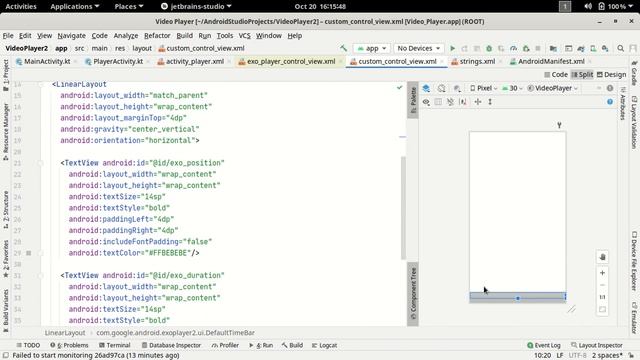
Task: Click the Make Project hammer icon
Action: (x=343, y=48)
